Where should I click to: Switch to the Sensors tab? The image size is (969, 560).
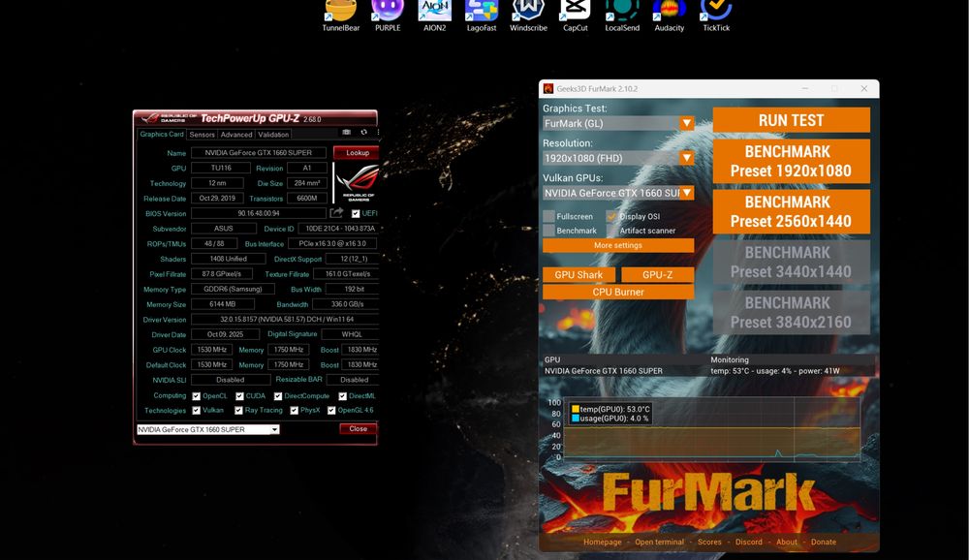[x=203, y=134]
